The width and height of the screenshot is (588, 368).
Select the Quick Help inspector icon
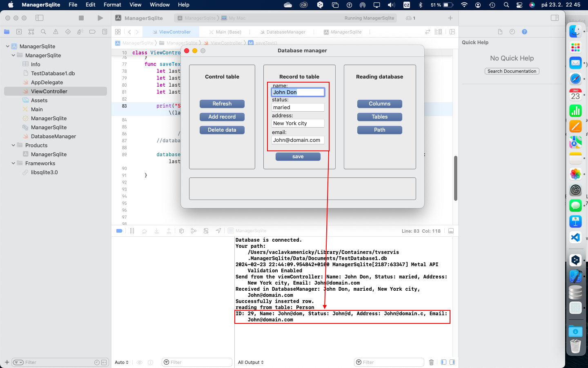click(525, 32)
